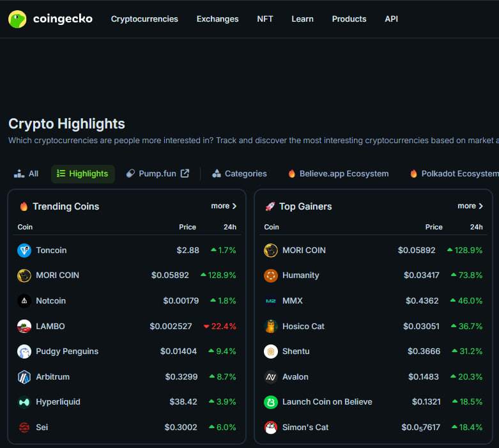Viewport: 499px width, 448px height.
Task: Click more in Top Gainers
Action: (x=470, y=206)
